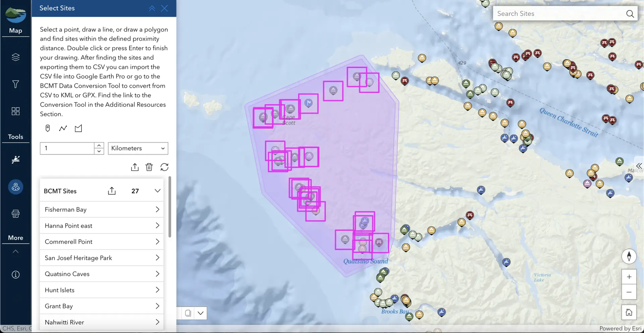Click the Search Sites input field
This screenshot has width=644, height=333.
coord(558,14)
